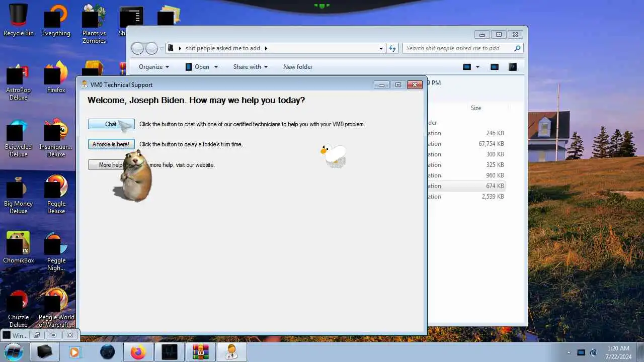The width and height of the screenshot is (644, 362).
Task: Open the Windows Start menu orb
Action: pyautogui.click(x=14, y=351)
